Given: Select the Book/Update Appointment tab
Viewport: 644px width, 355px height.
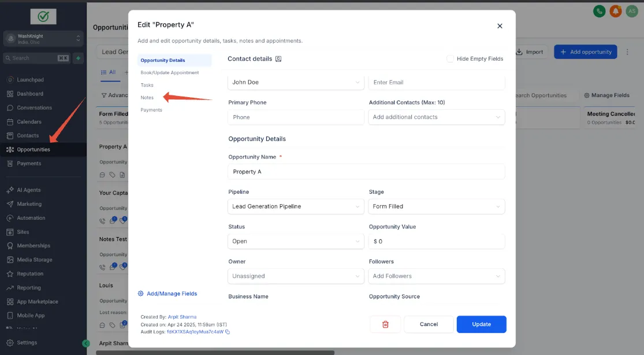Looking at the screenshot, I should tap(170, 73).
